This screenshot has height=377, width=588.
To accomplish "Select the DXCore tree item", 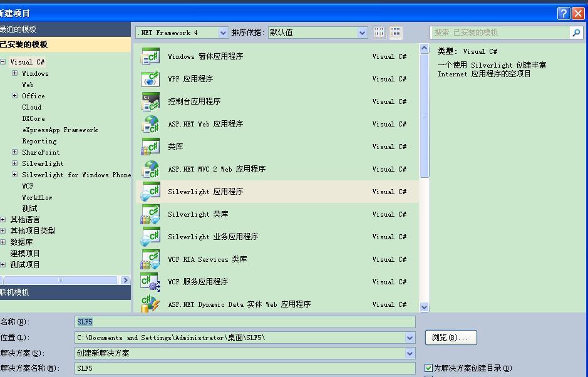I will click(33, 118).
